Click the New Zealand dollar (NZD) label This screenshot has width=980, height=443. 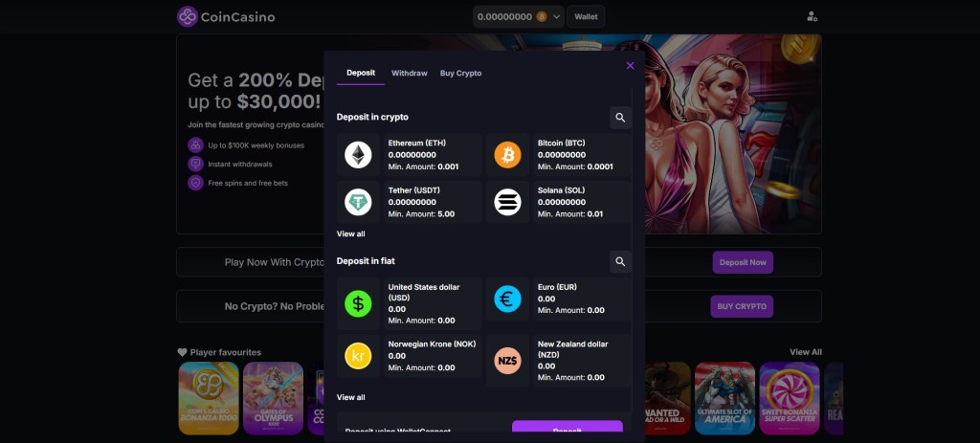572,349
